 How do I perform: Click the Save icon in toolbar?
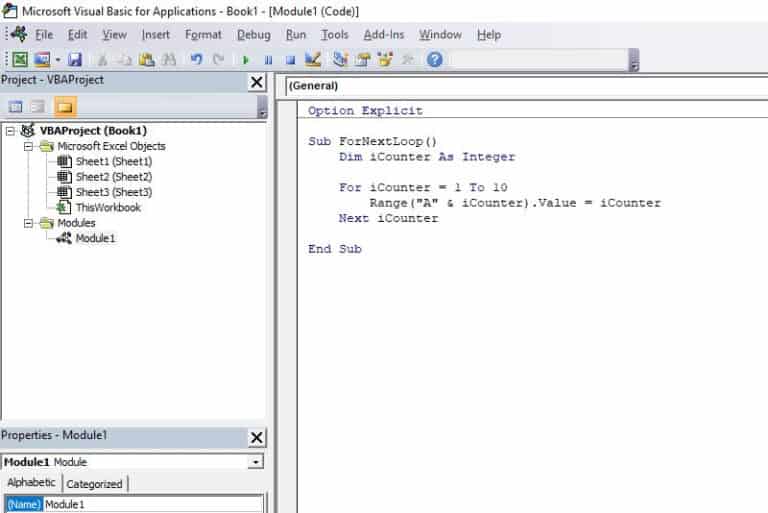click(x=75, y=60)
